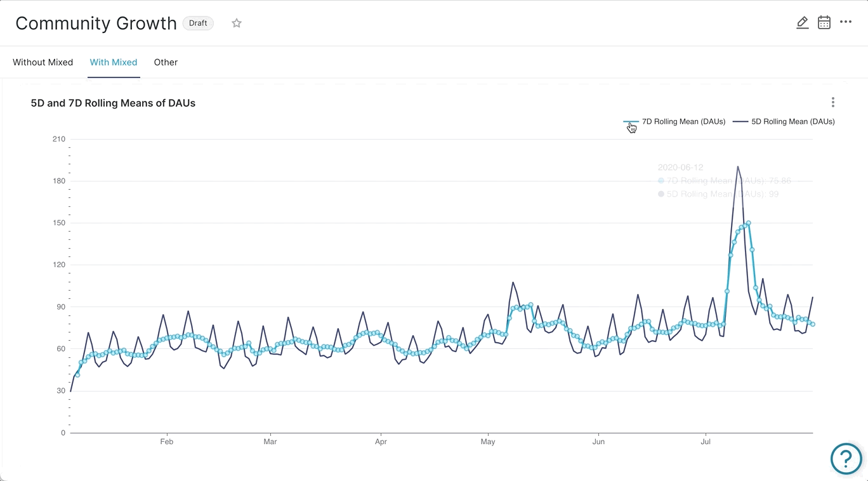Viewport: 868px width, 481px height.
Task: Go to the Other tab
Action: pos(166,62)
